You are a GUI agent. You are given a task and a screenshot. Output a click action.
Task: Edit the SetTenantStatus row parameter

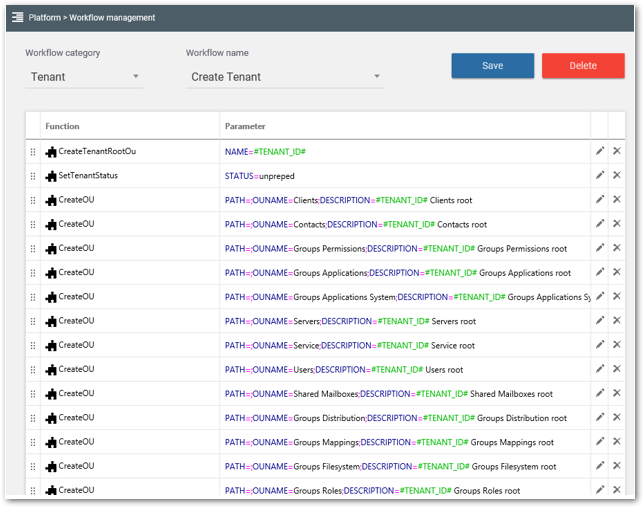point(600,175)
